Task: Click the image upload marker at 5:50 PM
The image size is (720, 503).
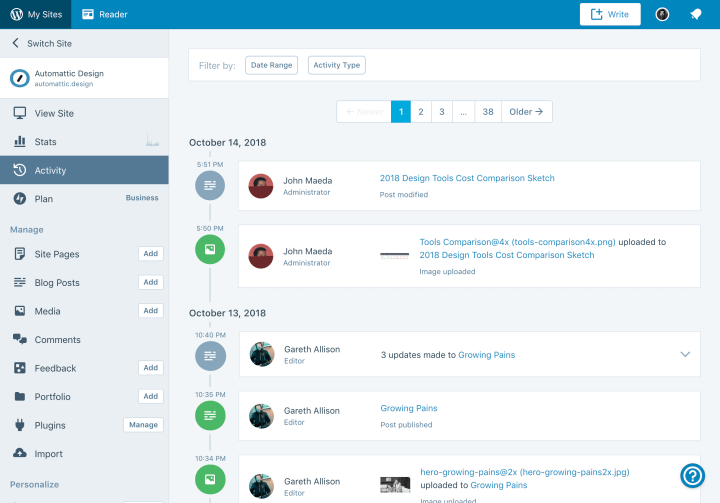Action: tap(210, 249)
